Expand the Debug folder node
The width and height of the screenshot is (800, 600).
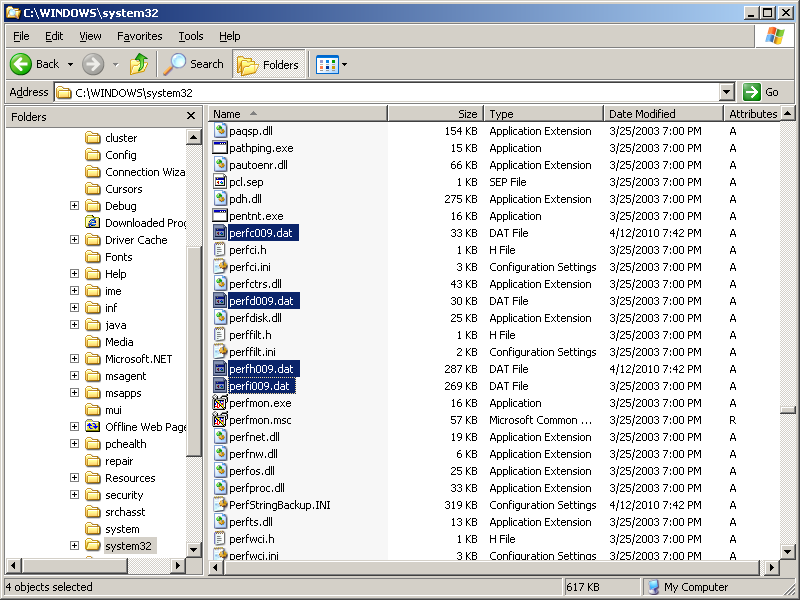click(74, 206)
